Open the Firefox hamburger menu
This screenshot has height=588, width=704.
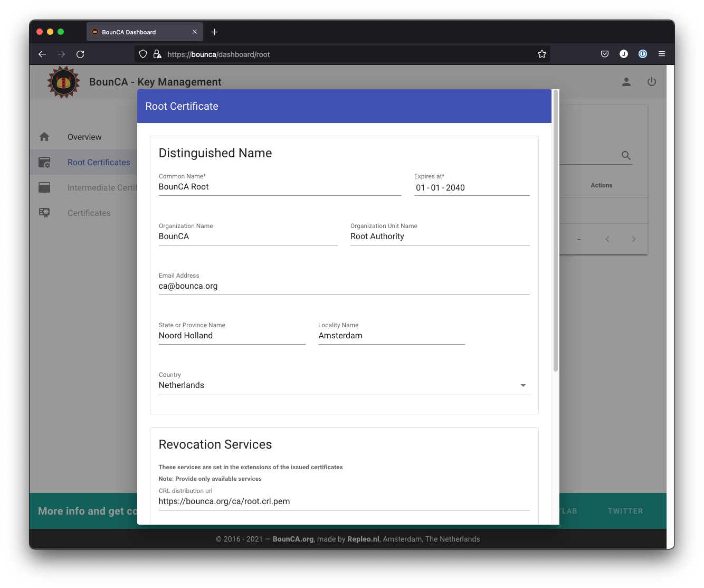pos(661,54)
